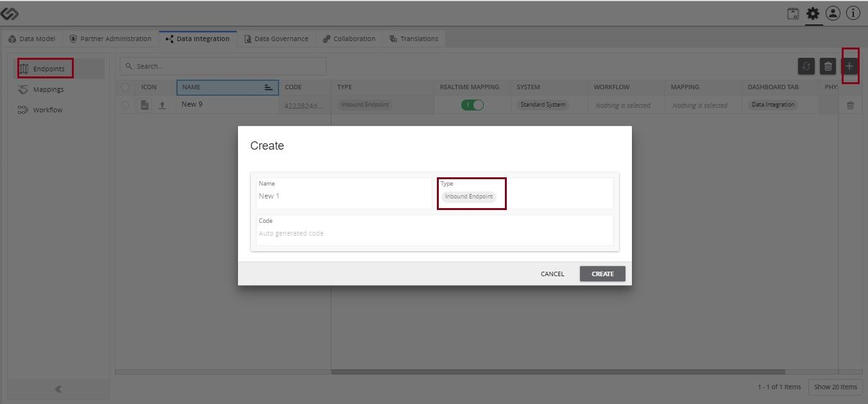Click the WORKFLOW column header
The image size is (868, 404).
(x=627, y=87)
